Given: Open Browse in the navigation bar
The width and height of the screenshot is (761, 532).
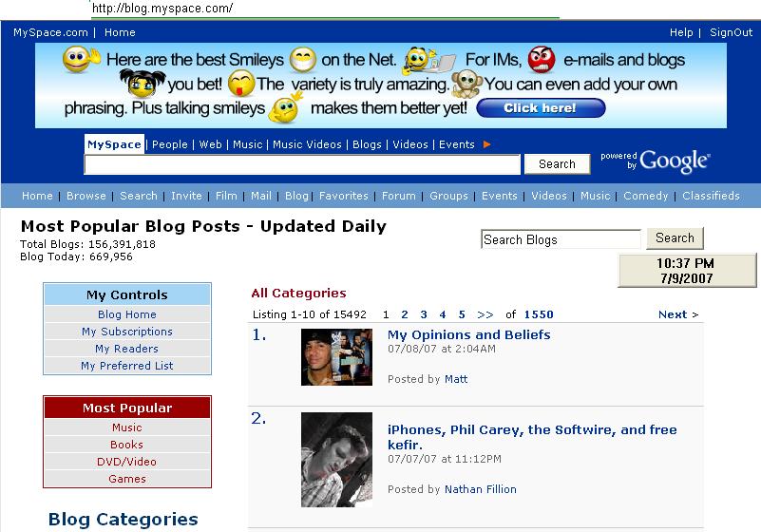Looking at the screenshot, I should (x=86, y=196).
